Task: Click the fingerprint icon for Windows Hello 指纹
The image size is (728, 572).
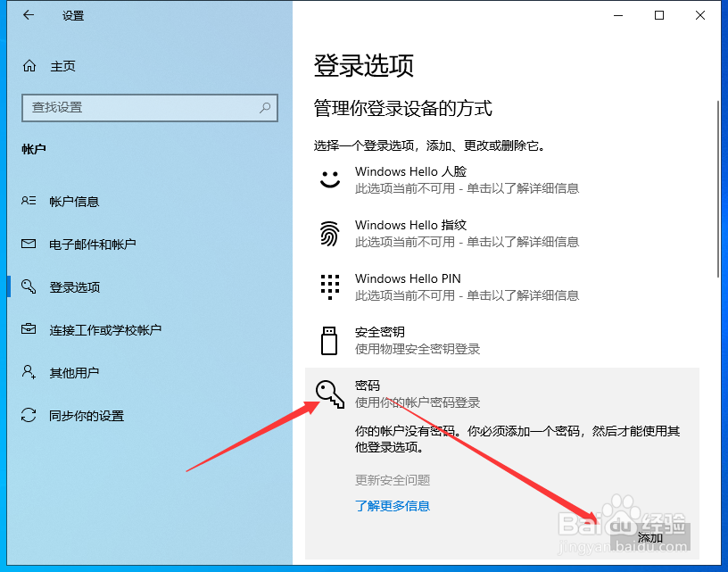Action: [329, 233]
